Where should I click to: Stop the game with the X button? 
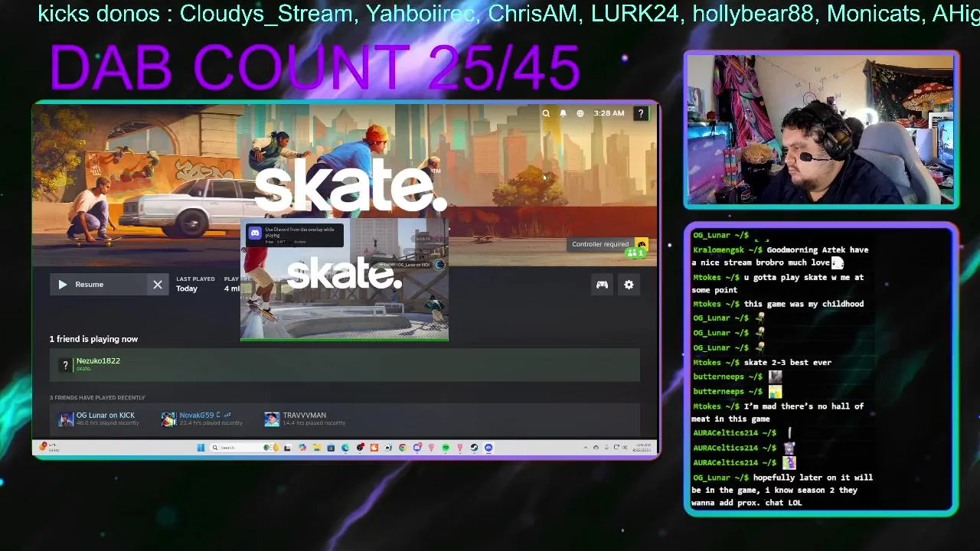tap(158, 285)
